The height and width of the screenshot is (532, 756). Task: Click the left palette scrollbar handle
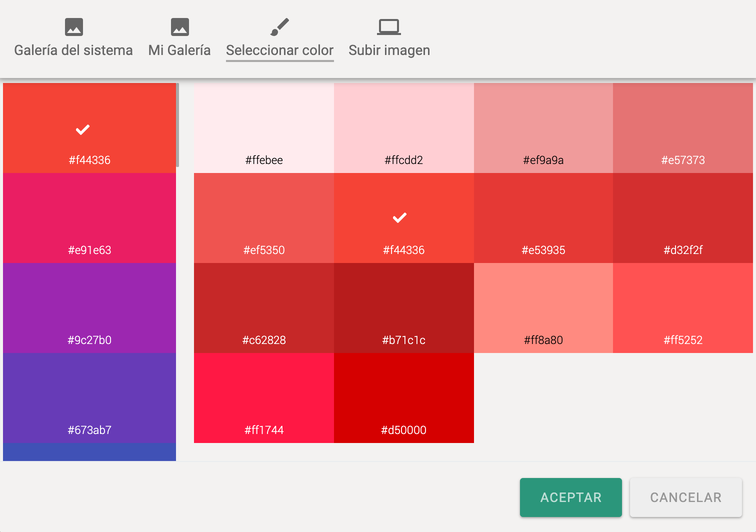tap(177, 125)
